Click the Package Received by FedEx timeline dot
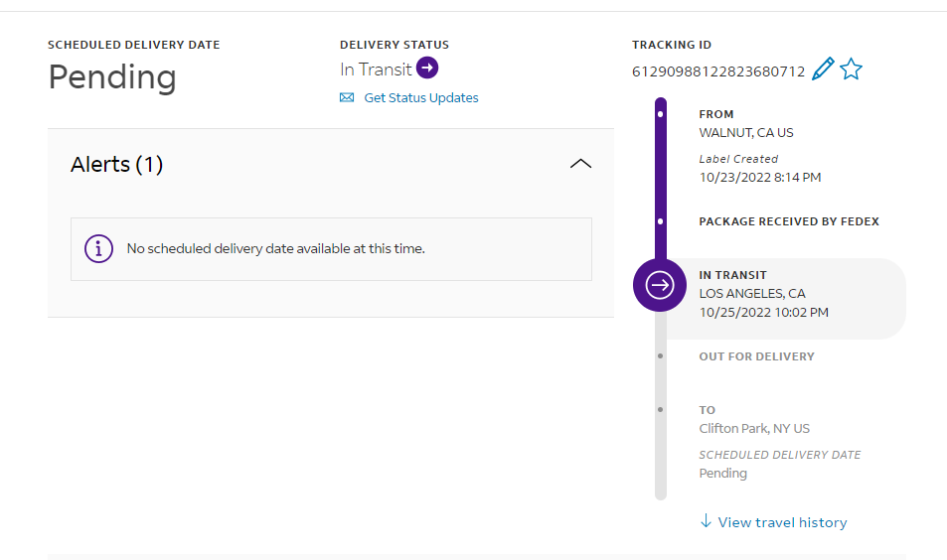The height and width of the screenshot is (560, 947). [x=661, y=221]
